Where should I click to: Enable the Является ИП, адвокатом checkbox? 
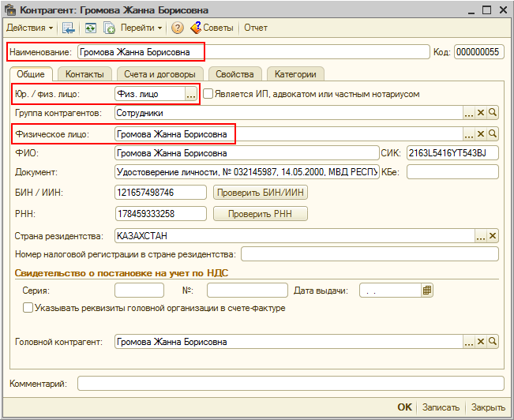click(208, 94)
